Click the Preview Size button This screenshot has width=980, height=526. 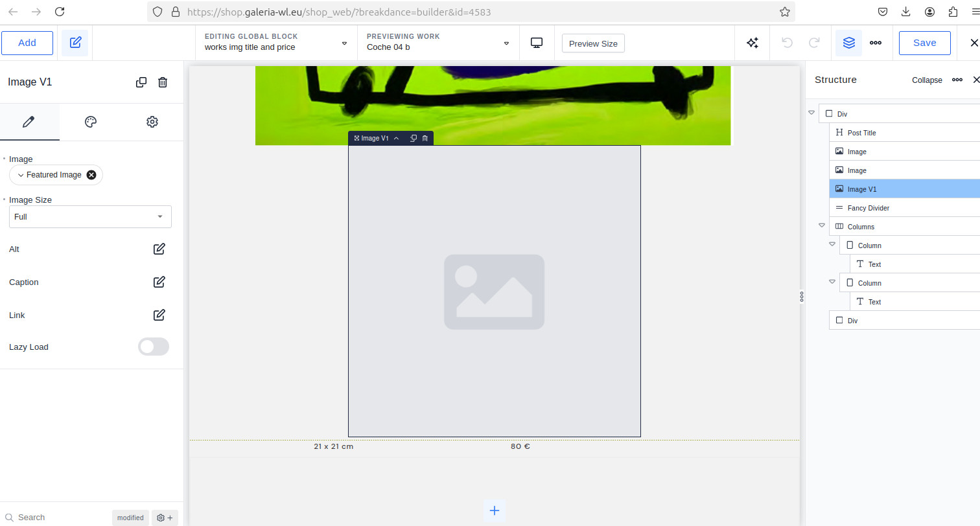click(x=593, y=43)
